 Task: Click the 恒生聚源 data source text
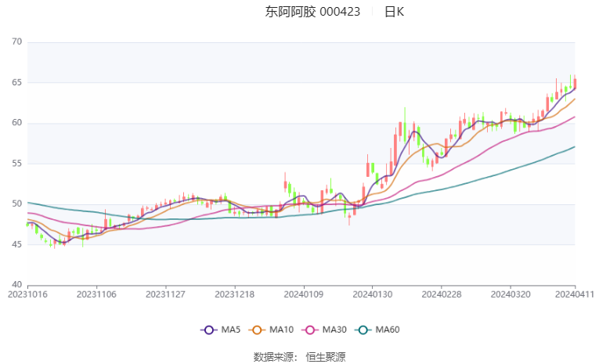326,357
